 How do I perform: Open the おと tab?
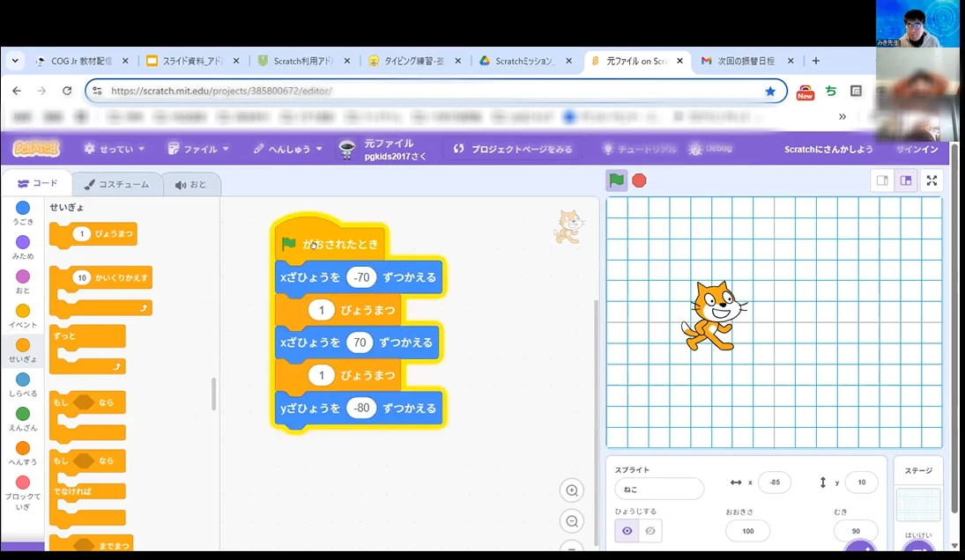pos(191,184)
